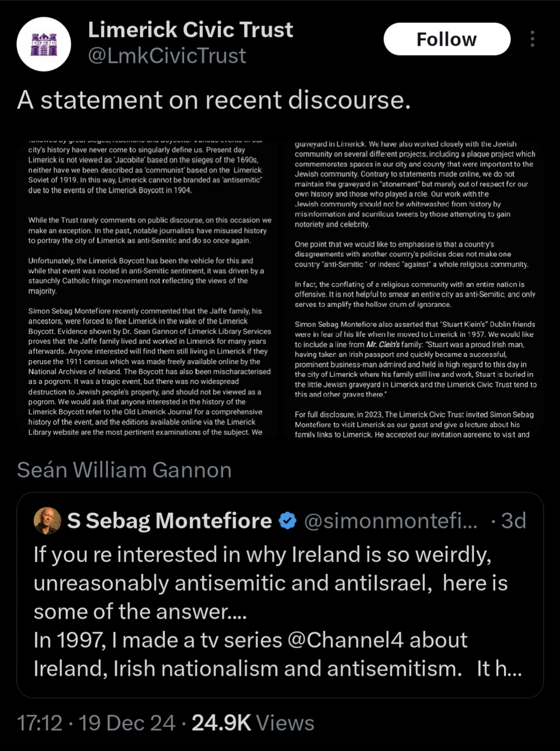The width and height of the screenshot is (560, 751).
Task: Open the quoted Montefiore tweet
Action: 280,595
